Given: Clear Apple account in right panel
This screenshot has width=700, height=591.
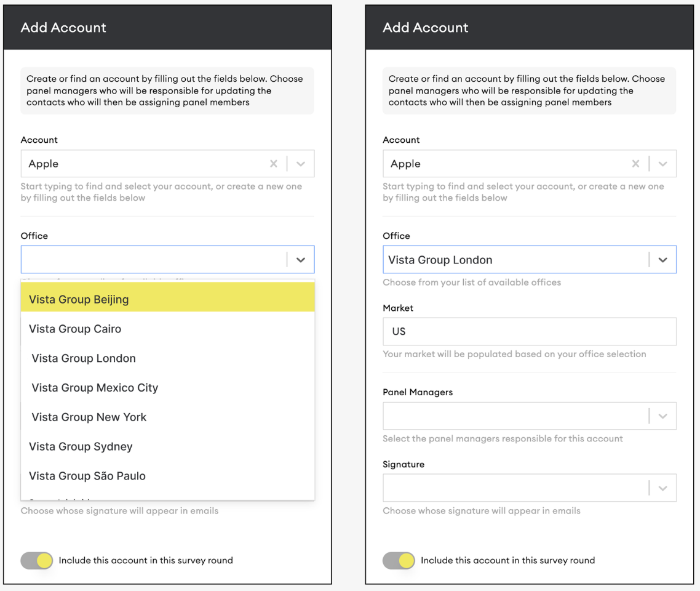Looking at the screenshot, I should [x=635, y=164].
